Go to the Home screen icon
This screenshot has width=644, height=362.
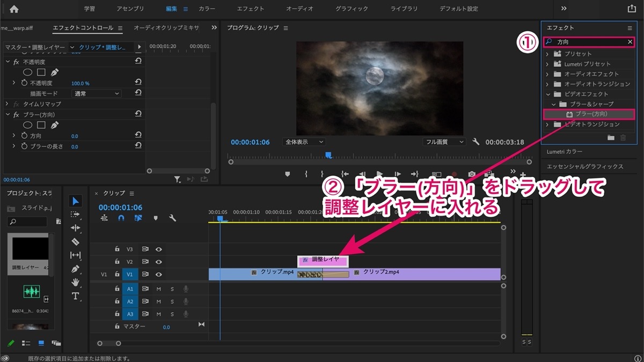tap(14, 9)
